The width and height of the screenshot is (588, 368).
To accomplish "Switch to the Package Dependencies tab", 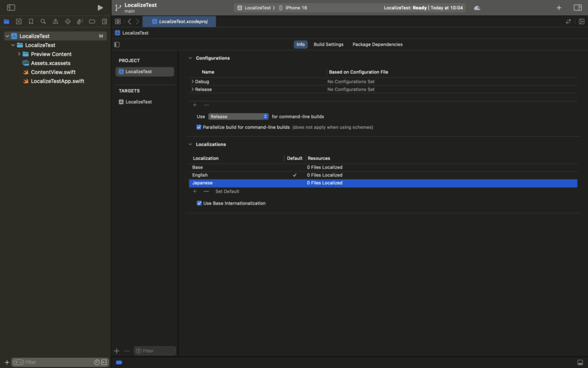I will [377, 44].
